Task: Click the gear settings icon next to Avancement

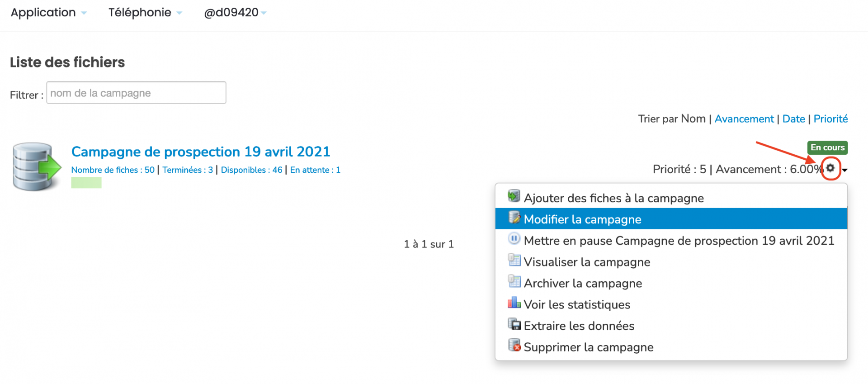Action: tap(830, 168)
